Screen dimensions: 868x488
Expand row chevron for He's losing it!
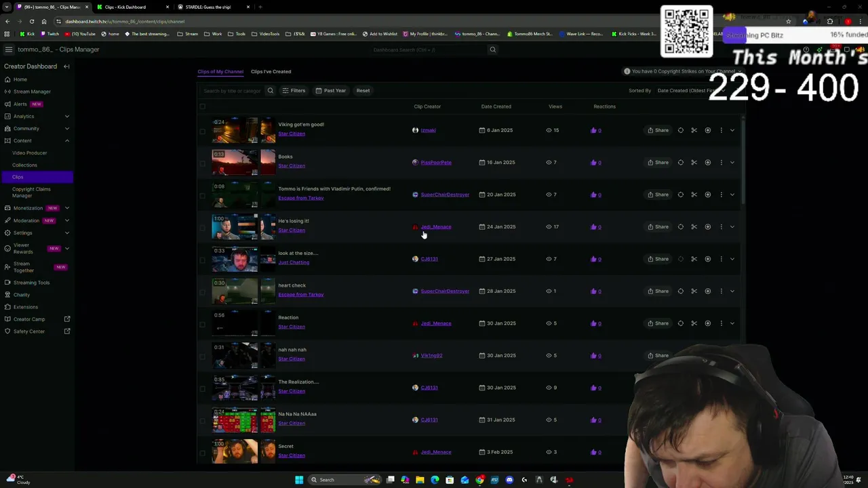(x=732, y=227)
